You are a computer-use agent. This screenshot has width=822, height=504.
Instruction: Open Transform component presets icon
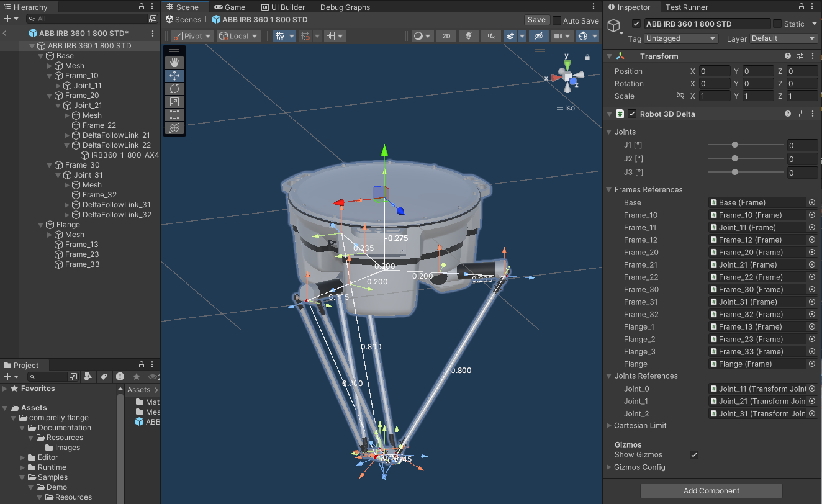coord(800,56)
